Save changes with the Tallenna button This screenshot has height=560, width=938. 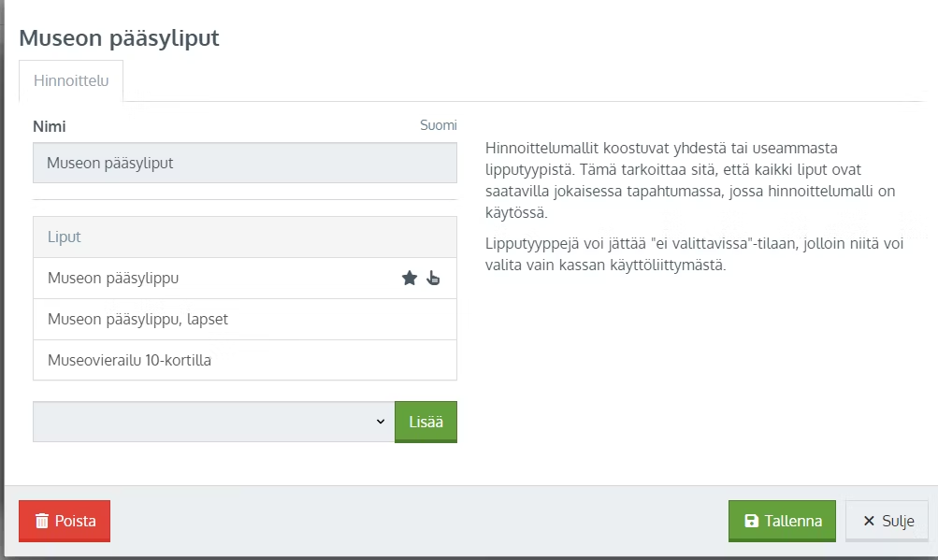(782, 521)
